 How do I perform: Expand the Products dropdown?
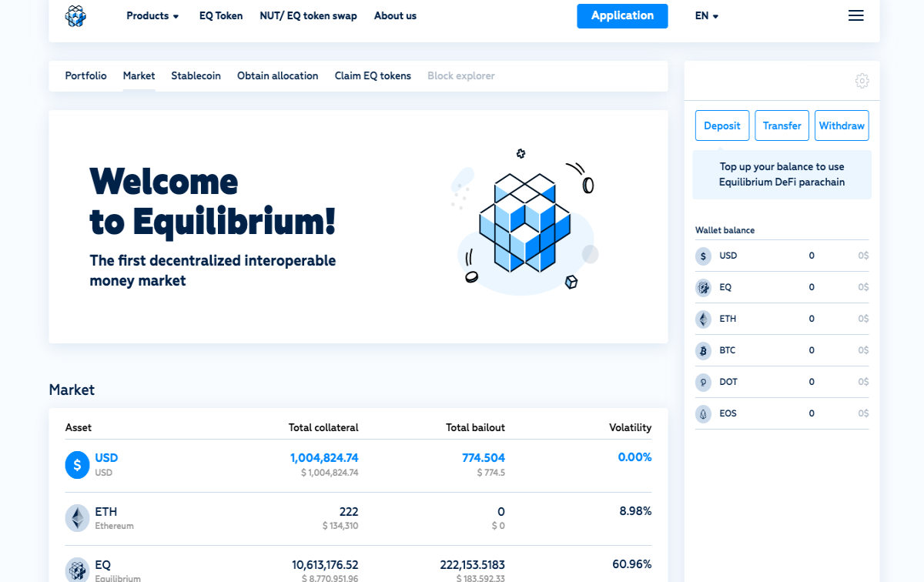(152, 15)
